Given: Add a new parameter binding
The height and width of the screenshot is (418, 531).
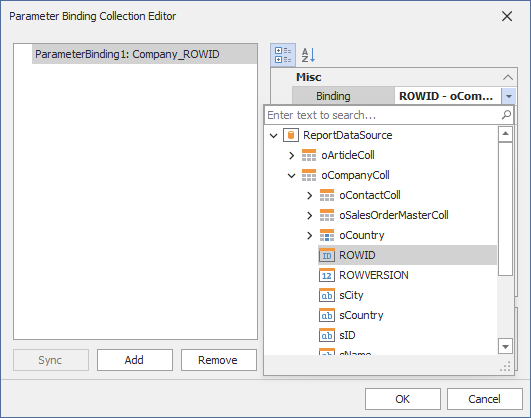Looking at the screenshot, I should coord(134,360).
